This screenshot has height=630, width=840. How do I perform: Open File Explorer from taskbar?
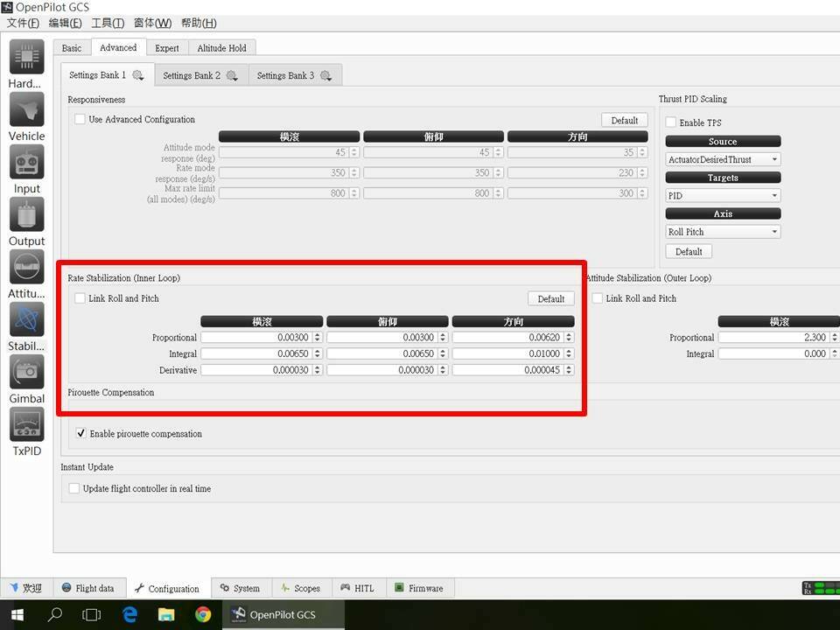click(x=166, y=614)
